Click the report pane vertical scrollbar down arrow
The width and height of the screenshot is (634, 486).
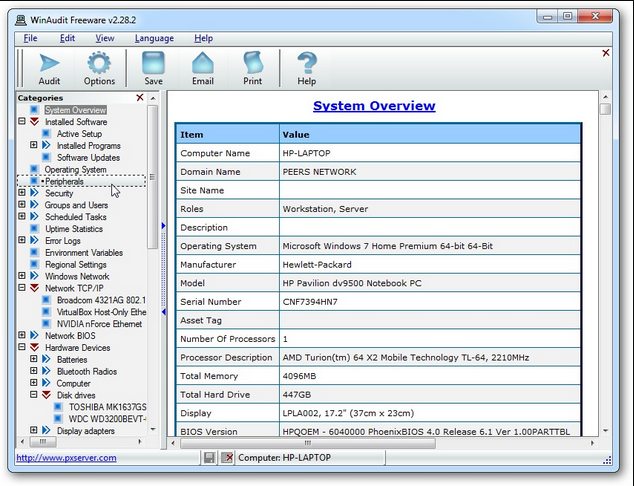[605, 431]
